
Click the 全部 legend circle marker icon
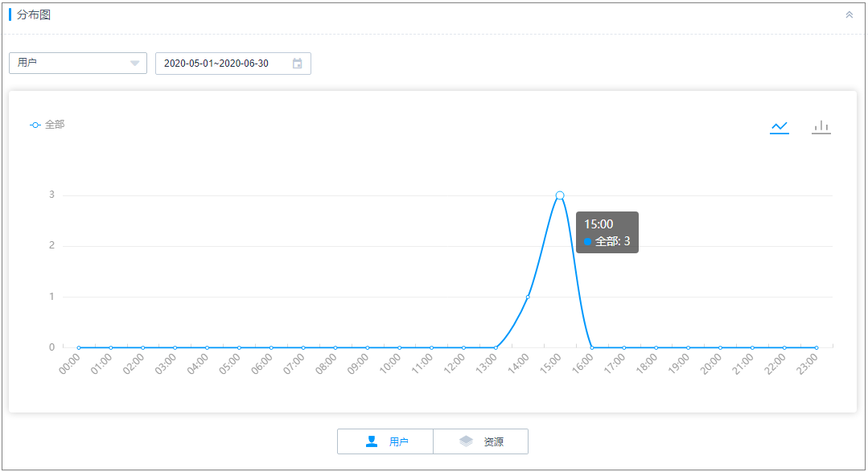pyautogui.click(x=35, y=125)
